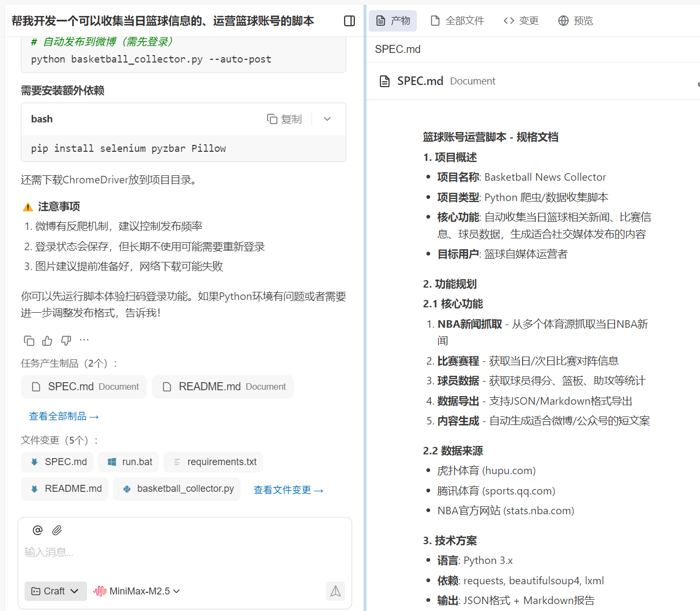This screenshot has width=700, height=611.
Task: Open the Craft mode dropdown
Action: coord(55,591)
